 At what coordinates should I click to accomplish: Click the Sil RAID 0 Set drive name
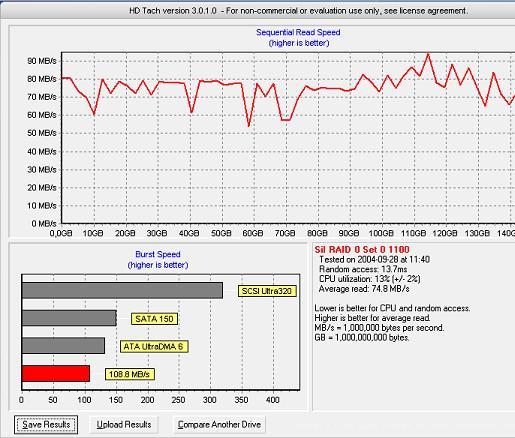click(x=362, y=249)
